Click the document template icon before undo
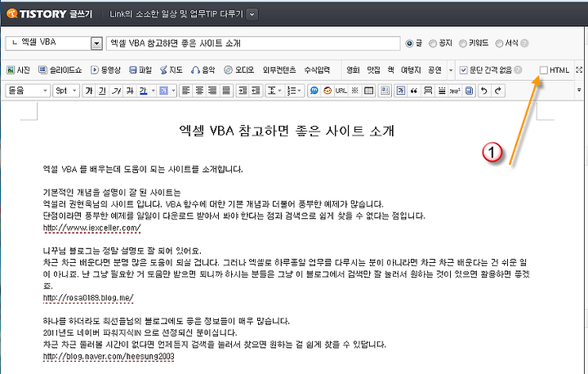The width and height of the screenshot is (588, 374). pyautogui.click(x=469, y=91)
